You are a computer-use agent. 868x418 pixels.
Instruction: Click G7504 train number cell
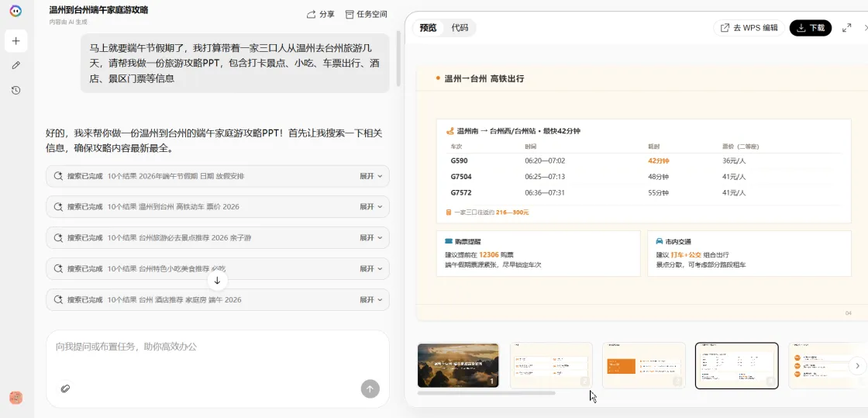tap(463, 177)
